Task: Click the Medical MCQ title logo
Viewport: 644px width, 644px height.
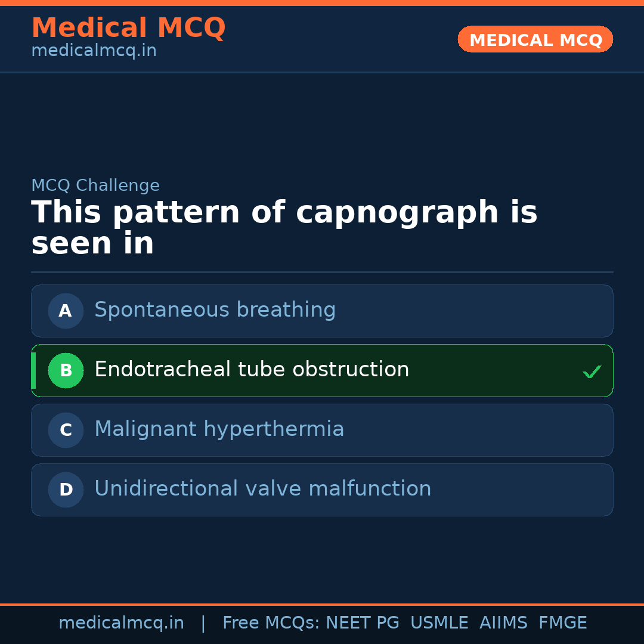Action: pyautogui.click(x=128, y=28)
